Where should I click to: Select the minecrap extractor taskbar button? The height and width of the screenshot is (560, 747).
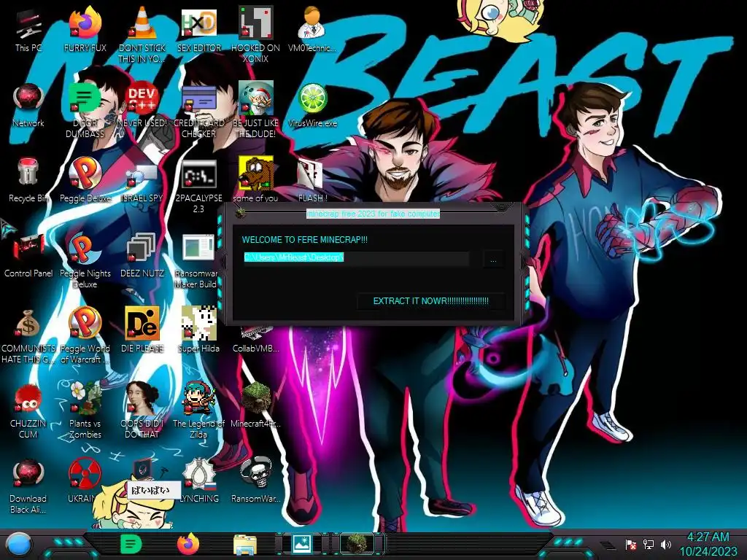(357, 544)
